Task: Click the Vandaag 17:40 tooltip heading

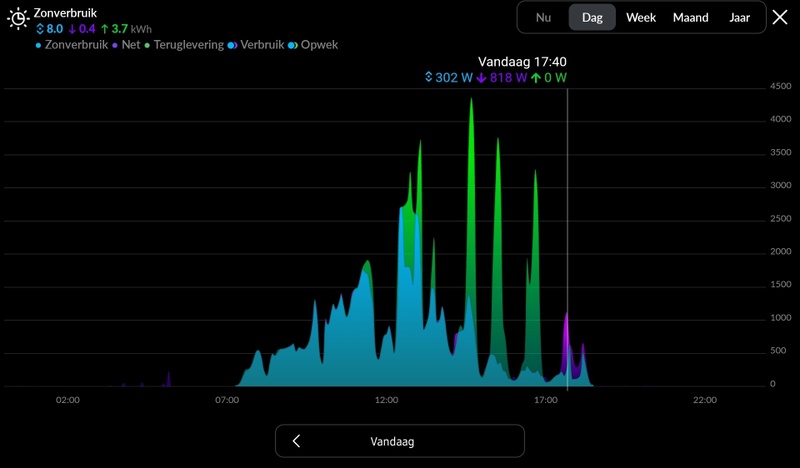Action: pyautogui.click(x=522, y=62)
